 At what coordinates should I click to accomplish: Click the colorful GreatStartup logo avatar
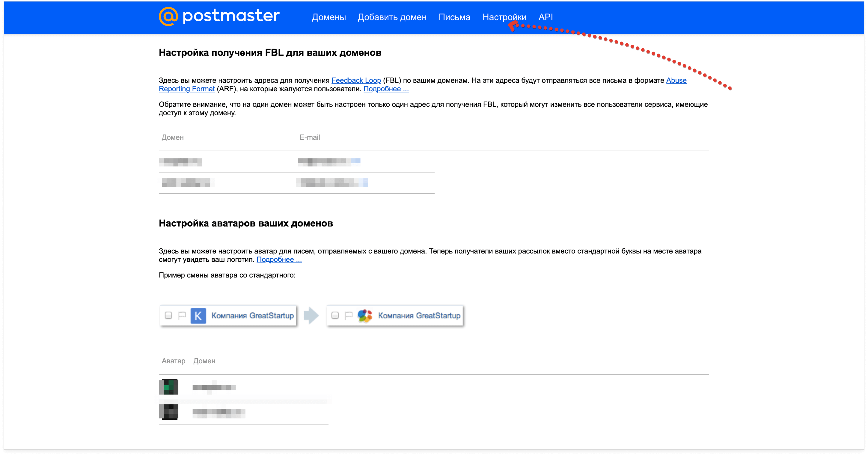(x=364, y=316)
